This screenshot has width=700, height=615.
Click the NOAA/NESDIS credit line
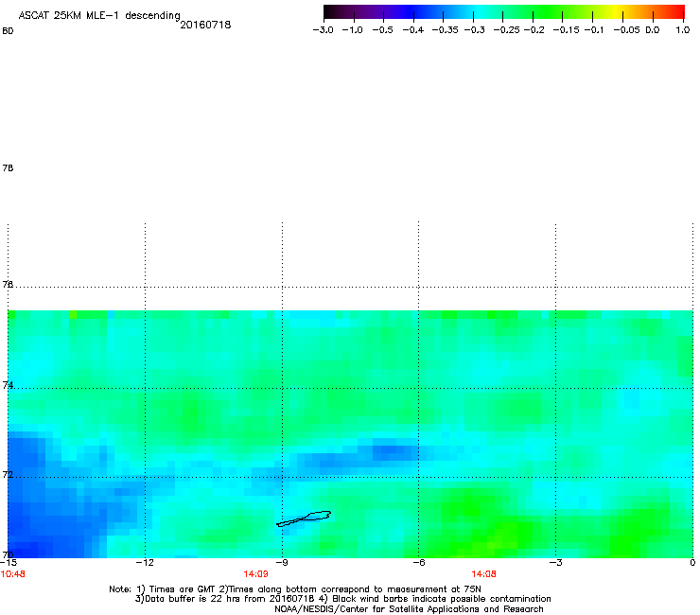pyautogui.click(x=409, y=609)
